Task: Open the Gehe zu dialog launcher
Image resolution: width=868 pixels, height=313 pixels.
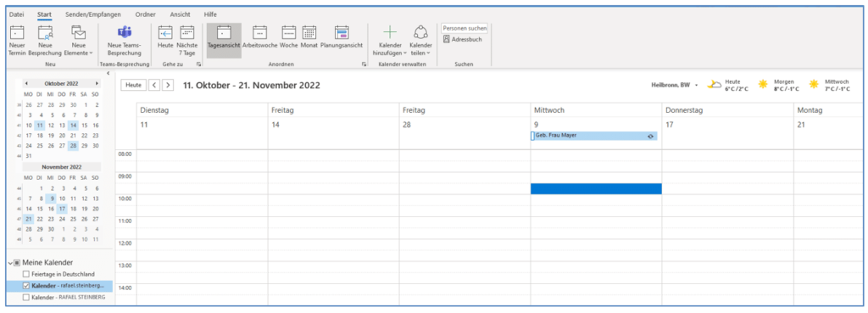Action: point(198,64)
